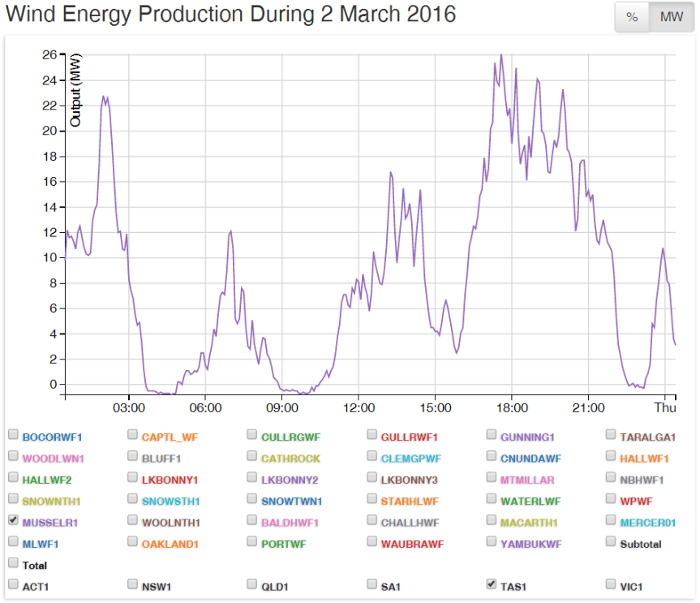Click the chart peak near 18:00
This screenshot has width=700, height=603.
click(x=500, y=55)
